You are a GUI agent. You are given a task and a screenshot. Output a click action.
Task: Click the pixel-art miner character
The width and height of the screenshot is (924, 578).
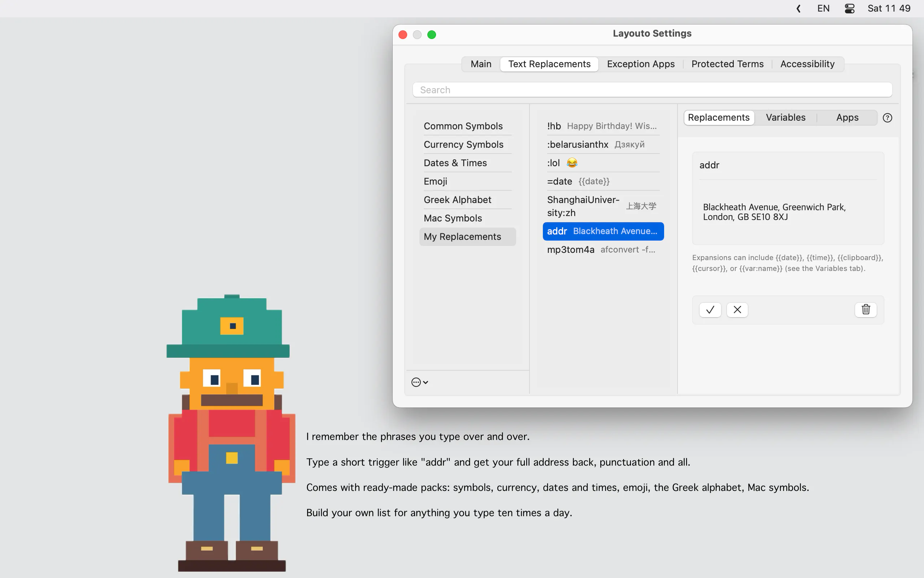(231, 433)
